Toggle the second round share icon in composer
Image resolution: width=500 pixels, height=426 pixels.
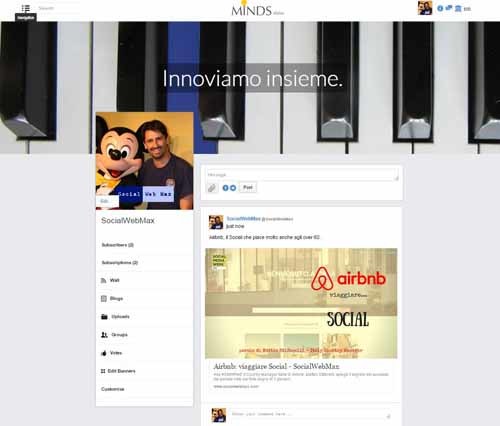click(x=233, y=188)
